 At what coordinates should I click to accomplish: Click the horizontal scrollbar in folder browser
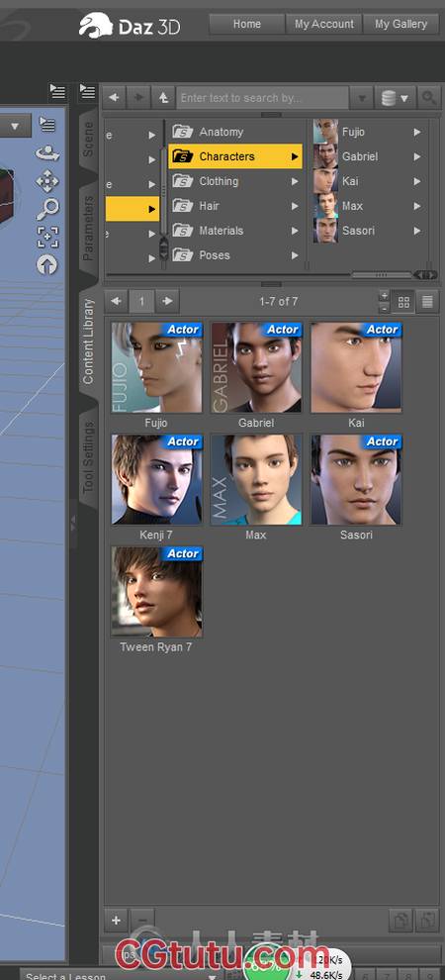[x=382, y=274]
